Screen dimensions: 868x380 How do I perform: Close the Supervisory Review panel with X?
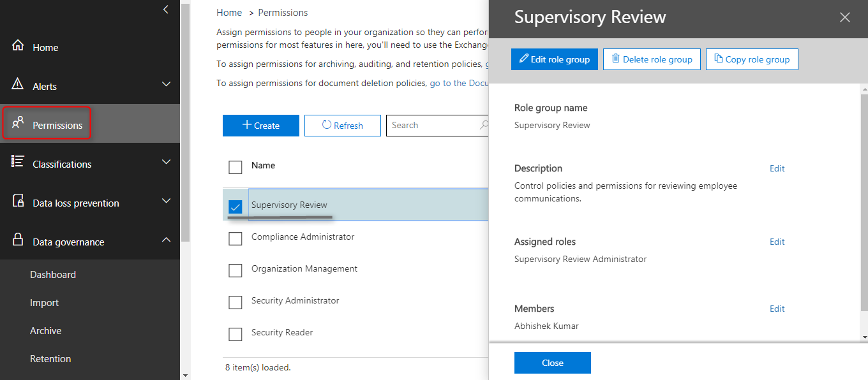845,17
